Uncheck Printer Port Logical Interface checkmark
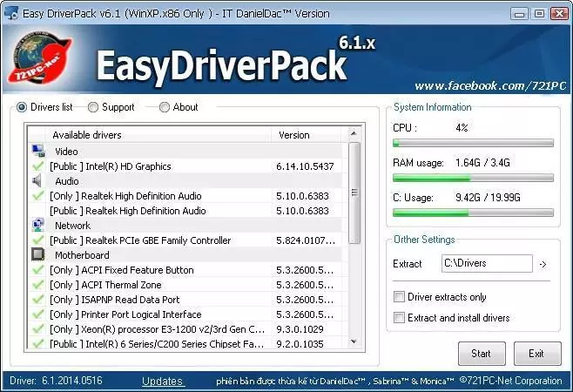Image resolution: width=573 pixels, height=392 pixels. [37, 314]
